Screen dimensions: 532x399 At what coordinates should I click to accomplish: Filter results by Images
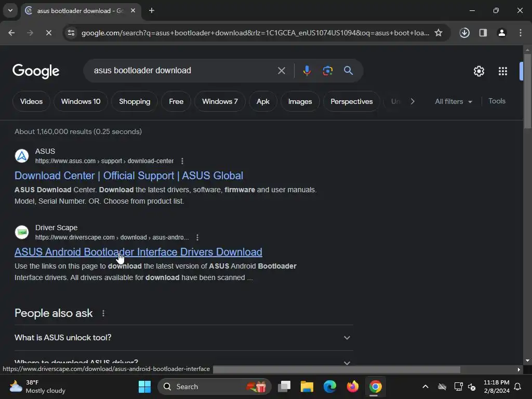[300, 101]
